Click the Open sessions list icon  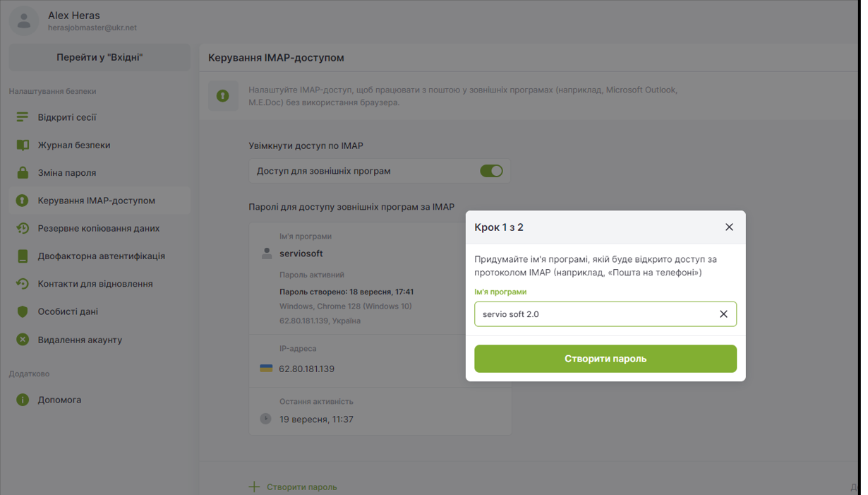(x=23, y=117)
